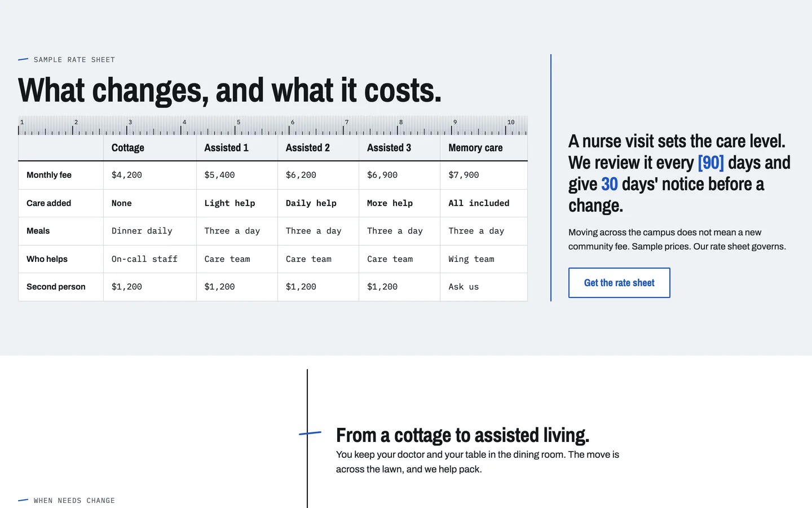Click the "Memory care" column header
The height and width of the screenshot is (508, 812).
coord(484,148)
